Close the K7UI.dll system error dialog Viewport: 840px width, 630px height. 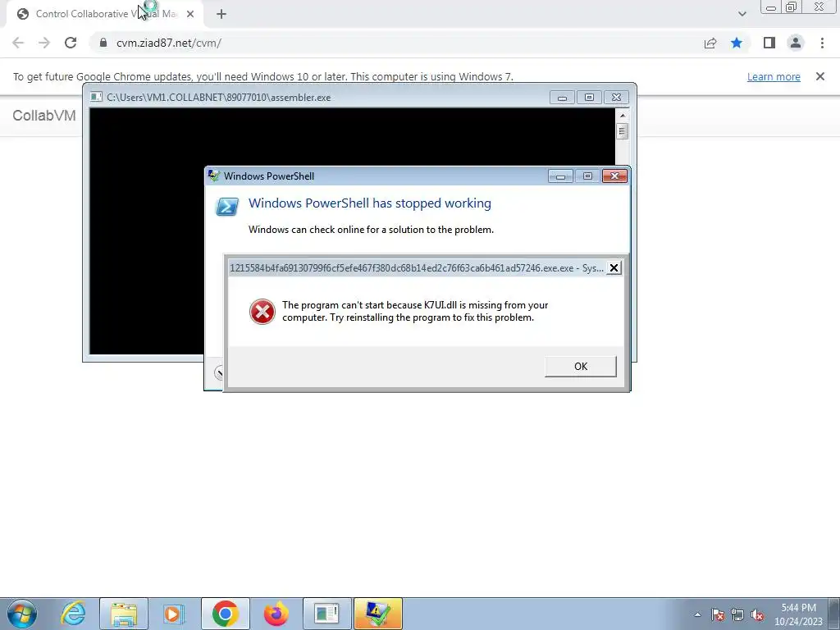coord(614,268)
